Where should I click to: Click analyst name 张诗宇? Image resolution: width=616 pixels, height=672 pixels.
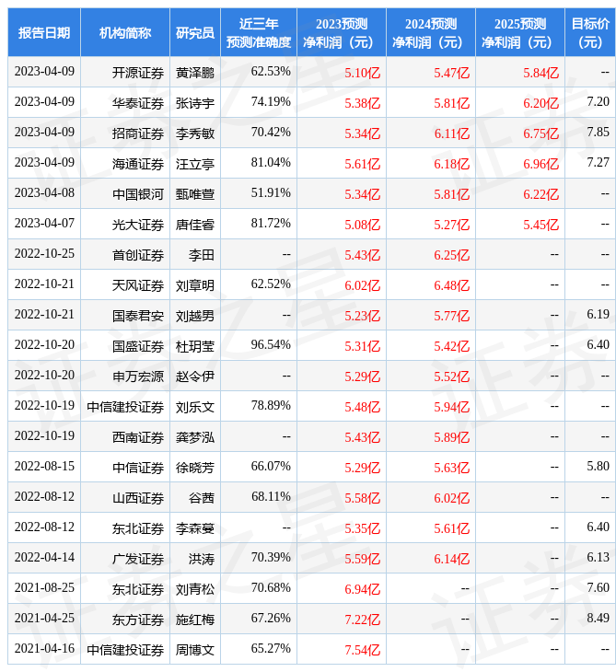(195, 103)
